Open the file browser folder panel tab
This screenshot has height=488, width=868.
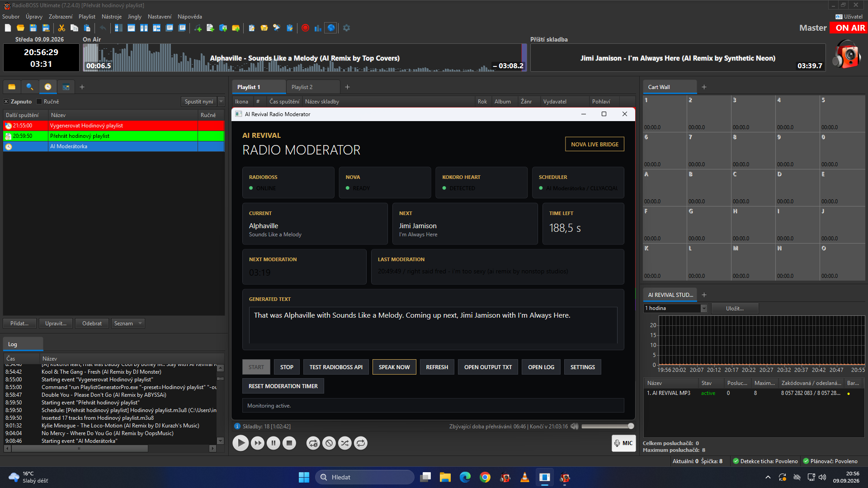12,87
